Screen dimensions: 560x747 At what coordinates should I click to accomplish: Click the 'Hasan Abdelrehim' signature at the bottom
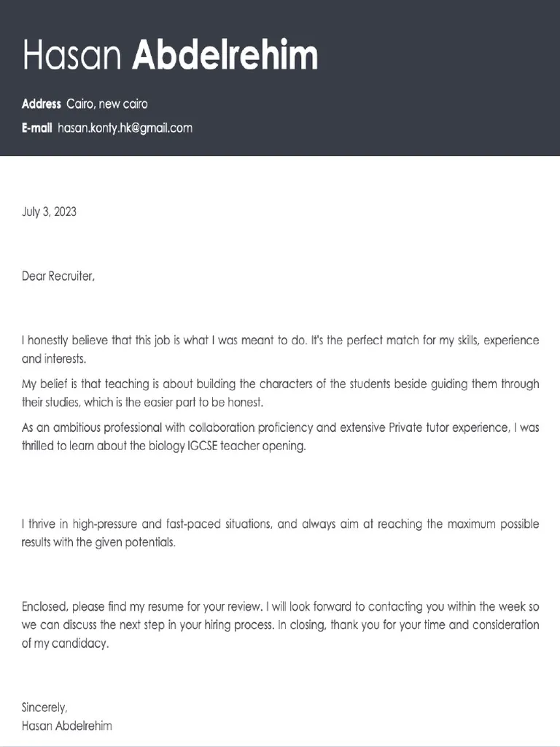pyautogui.click(x=67, y=726)
